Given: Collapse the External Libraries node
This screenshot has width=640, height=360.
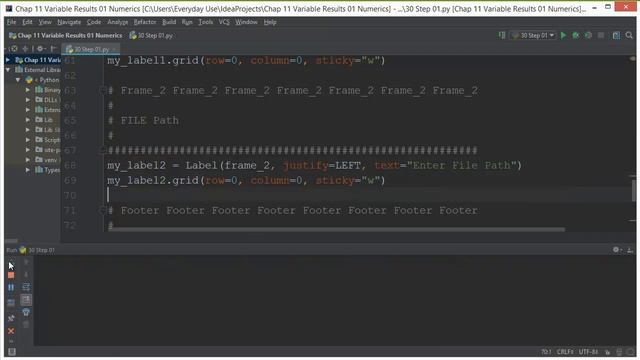Looking at the screenshot, I should (8, 70).
